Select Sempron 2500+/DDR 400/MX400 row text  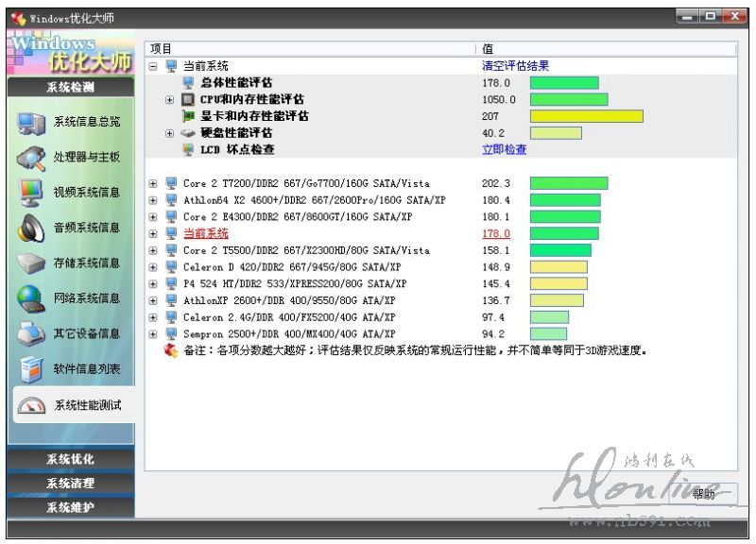coord(289,334)
